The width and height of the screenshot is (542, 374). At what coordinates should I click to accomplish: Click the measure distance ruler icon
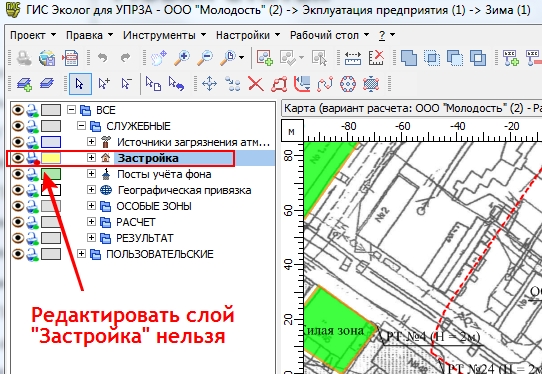[x=353, y=58]
